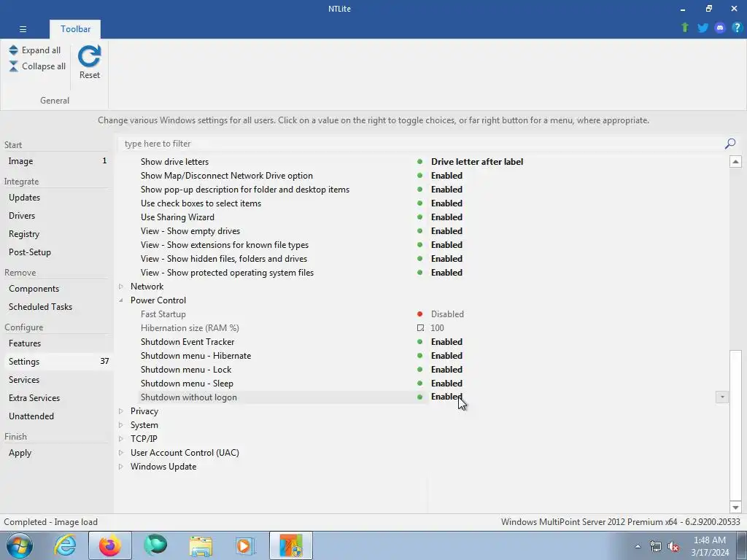The height and width of the screenshot is (560, 747).
Task: Click the Hibernation size edit icon
Action: [x=420, y=327]
